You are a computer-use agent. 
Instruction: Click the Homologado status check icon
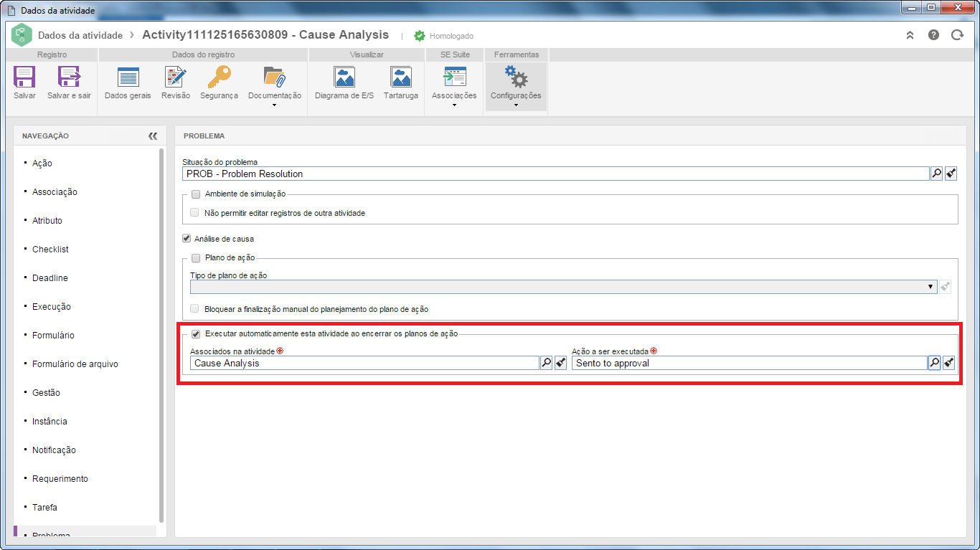tap(420, 35)
